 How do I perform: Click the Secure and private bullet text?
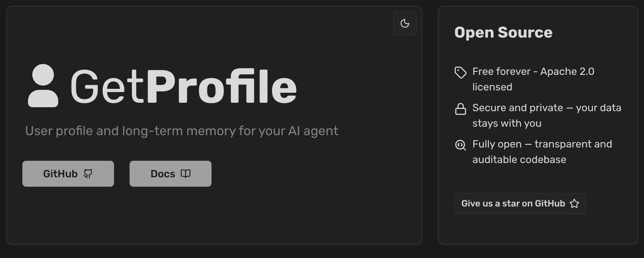click(547, 115)
